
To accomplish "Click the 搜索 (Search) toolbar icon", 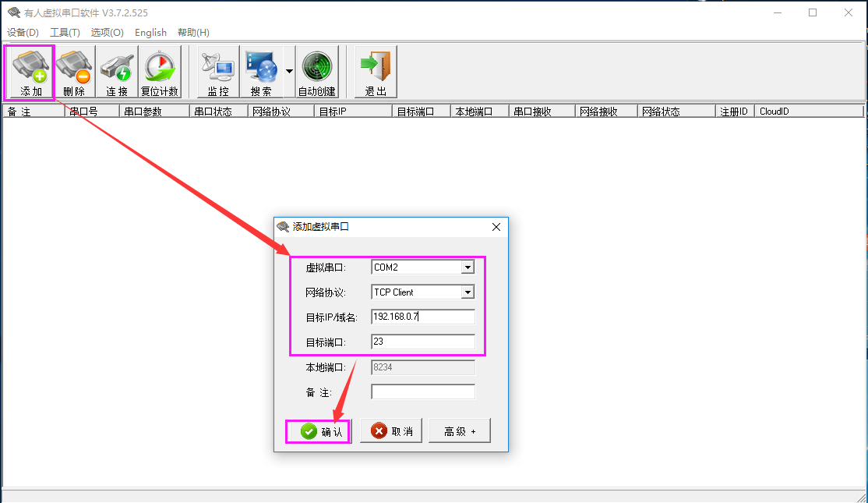I will point(261,72).
